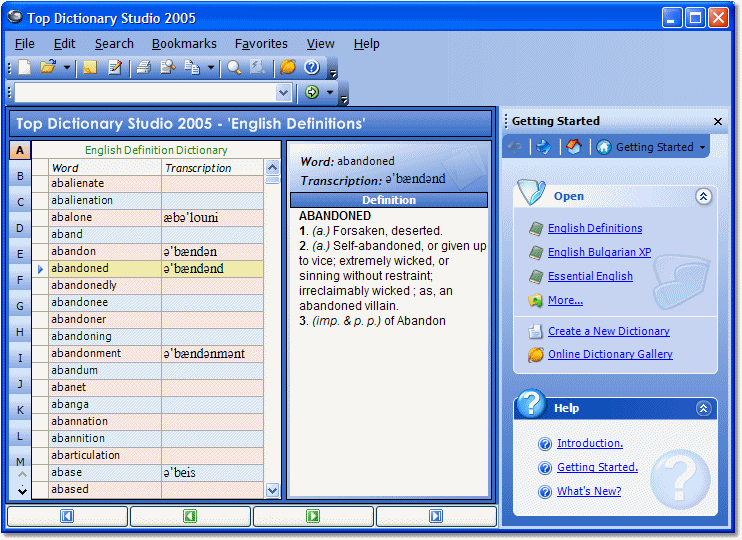
Task: Open the Essential English dictionary link
Action: [590, 276]
